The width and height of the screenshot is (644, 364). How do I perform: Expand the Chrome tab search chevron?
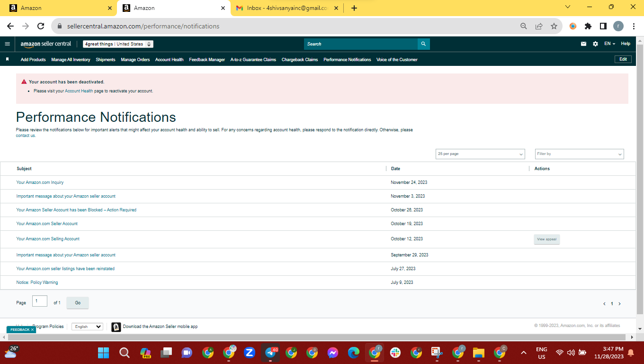tap(568, 7)
